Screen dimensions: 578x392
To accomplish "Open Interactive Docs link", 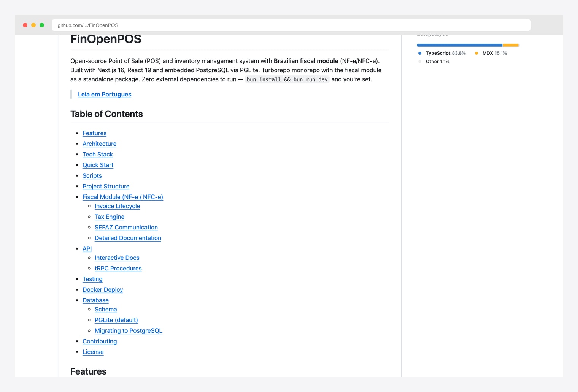I will (x=117, y=258).
